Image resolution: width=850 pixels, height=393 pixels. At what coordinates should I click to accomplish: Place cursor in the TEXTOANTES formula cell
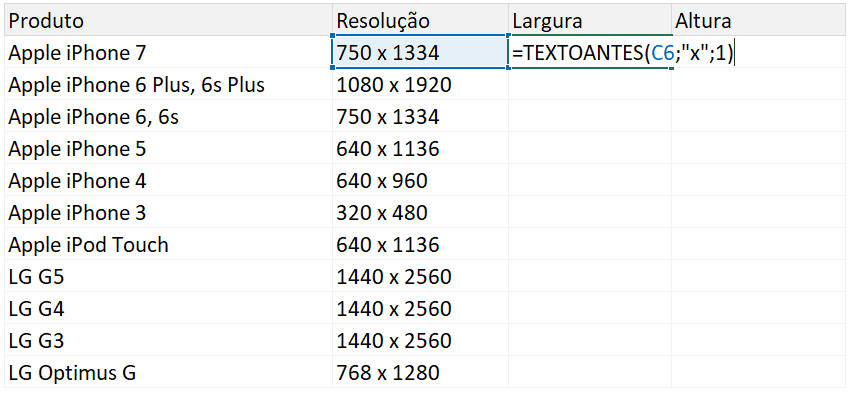[590, 53]
